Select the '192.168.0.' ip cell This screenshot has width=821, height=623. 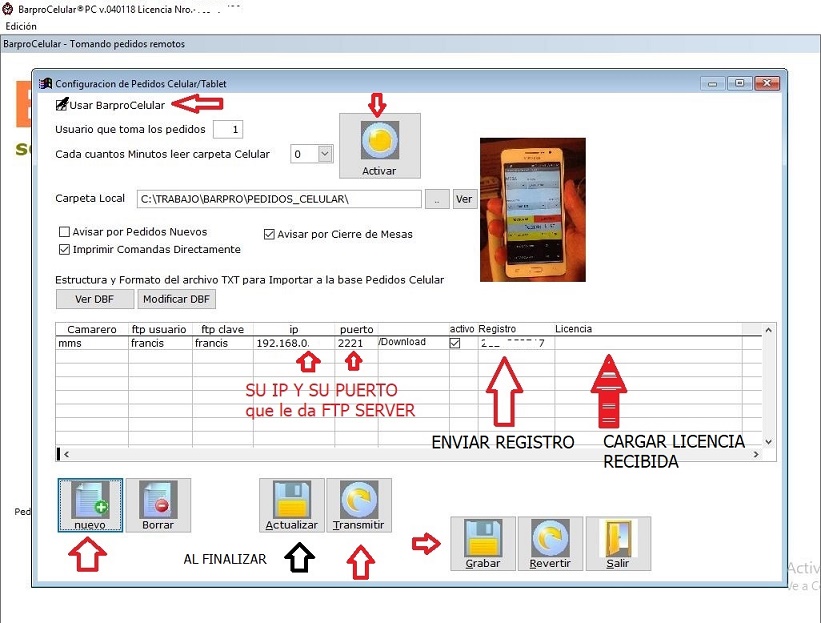[x=294, y=343]
